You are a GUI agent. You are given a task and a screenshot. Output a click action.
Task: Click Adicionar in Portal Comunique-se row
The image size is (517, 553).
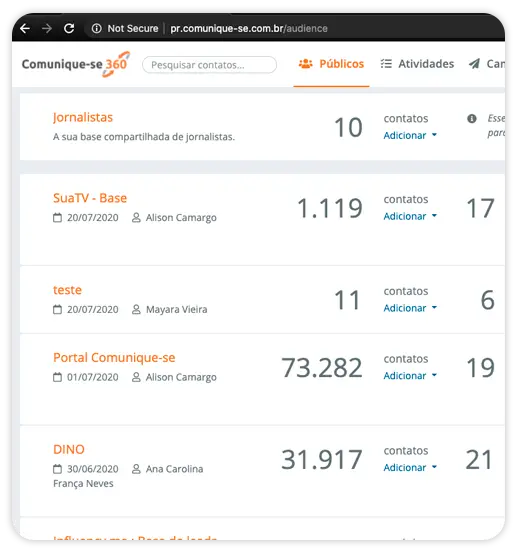click(x=410, y=376)
